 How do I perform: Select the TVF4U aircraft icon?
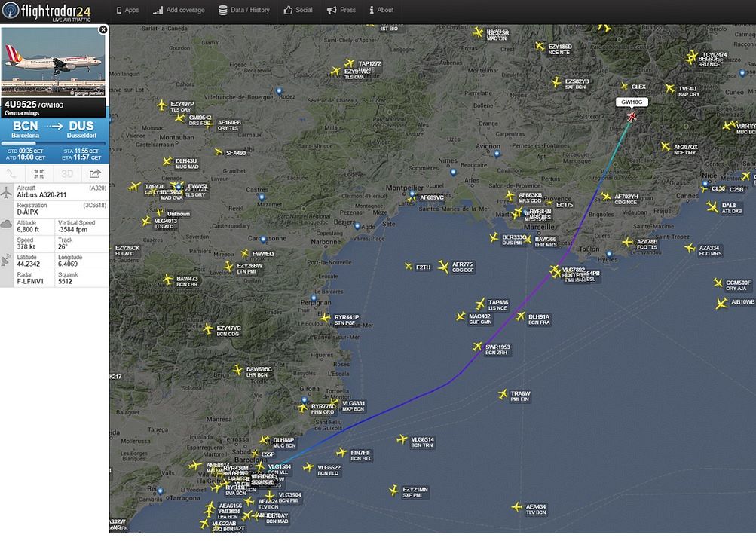click(x=670, y=88)
